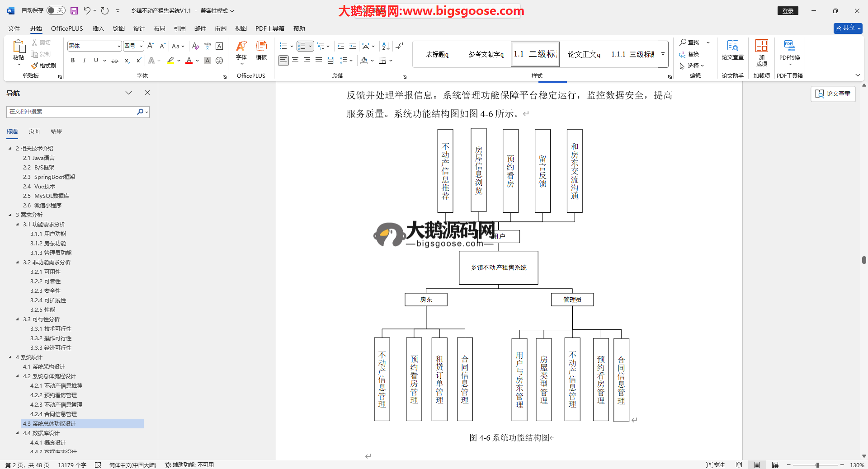Click the 论文查重 ribbon icon

pyautogui.click(x=732, y=51)
